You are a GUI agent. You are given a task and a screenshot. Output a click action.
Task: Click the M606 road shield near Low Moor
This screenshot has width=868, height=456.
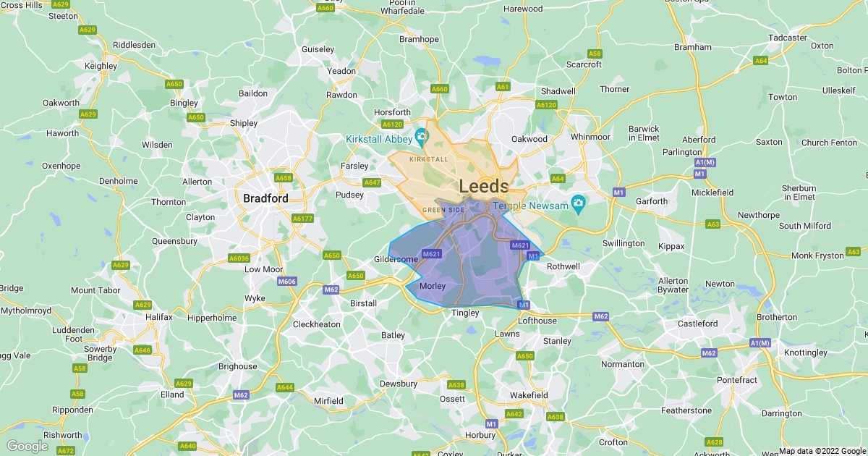point(287,282)
